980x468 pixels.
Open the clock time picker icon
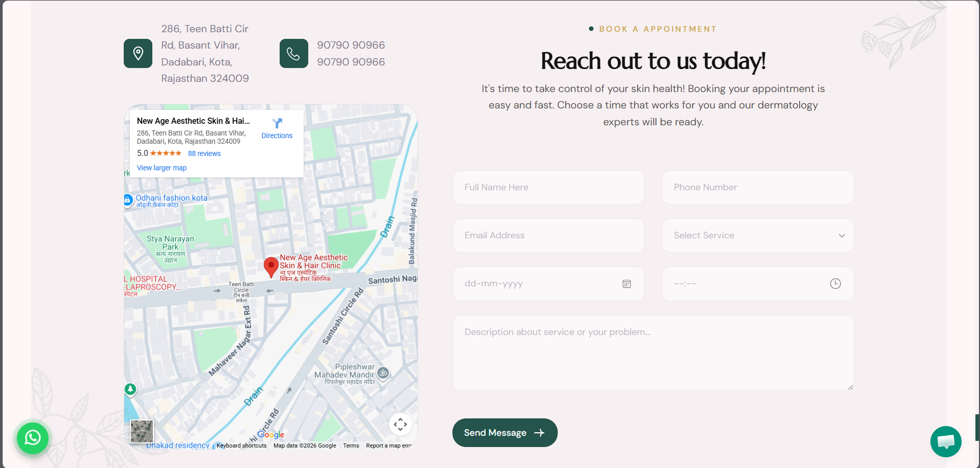835,284
